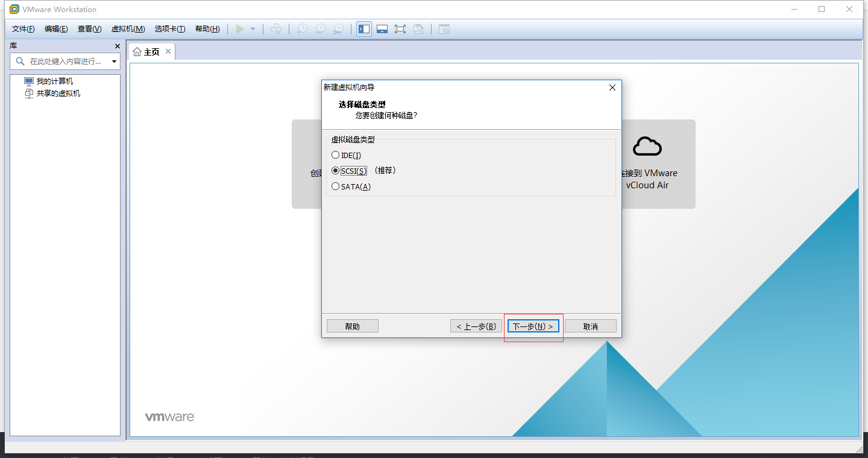868x458 pixels.
Task: Close the 主页 tab
Action: [x=168, y=51]
